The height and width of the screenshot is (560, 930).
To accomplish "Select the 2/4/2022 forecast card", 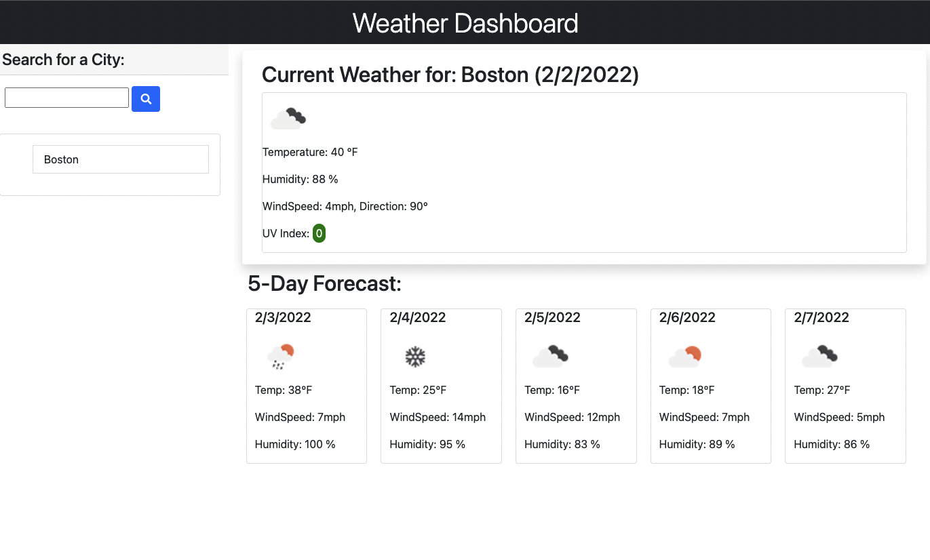I will tap(441, 385).
